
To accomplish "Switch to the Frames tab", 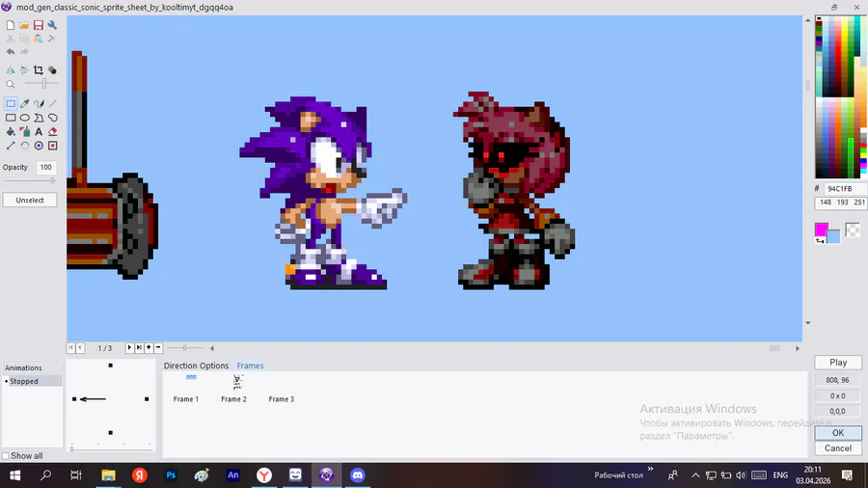I will coord(250,366).
